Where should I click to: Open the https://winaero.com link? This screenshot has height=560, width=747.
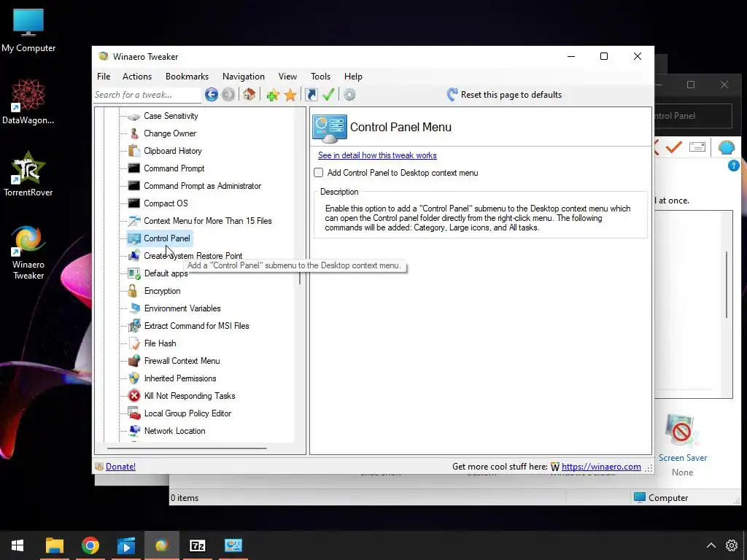601,467
